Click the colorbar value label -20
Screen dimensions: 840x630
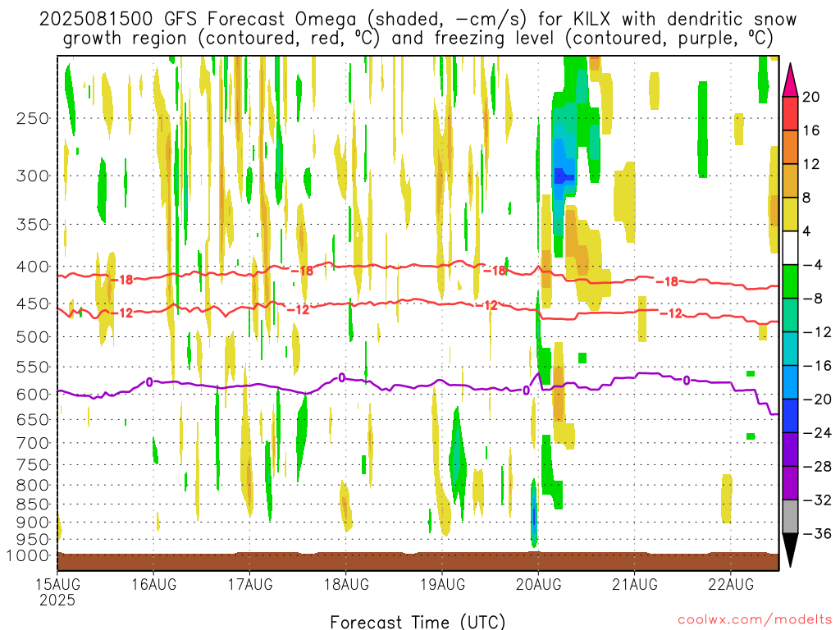tap(818, 399)
